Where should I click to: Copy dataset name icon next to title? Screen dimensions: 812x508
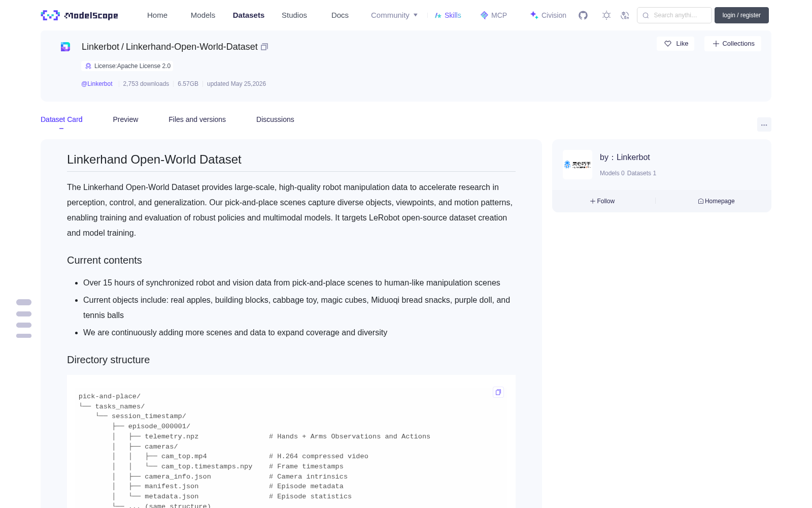264,47
